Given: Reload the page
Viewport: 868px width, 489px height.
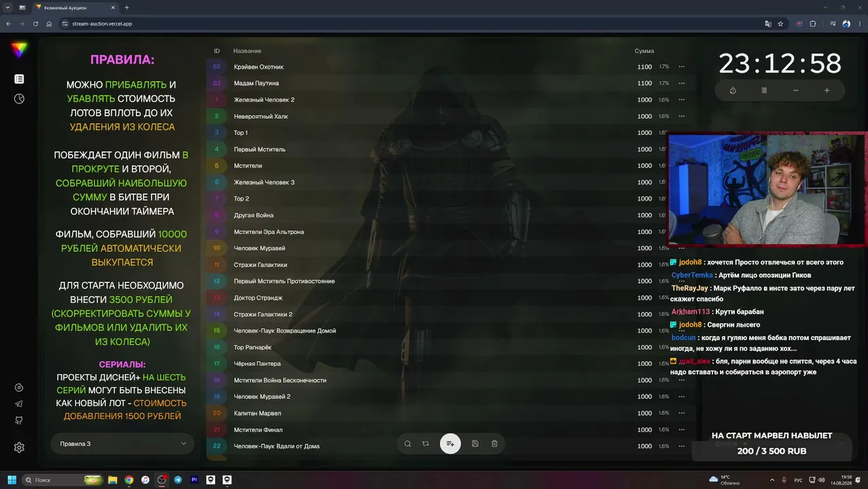Looking at the screenshot, I should [35, 24].
